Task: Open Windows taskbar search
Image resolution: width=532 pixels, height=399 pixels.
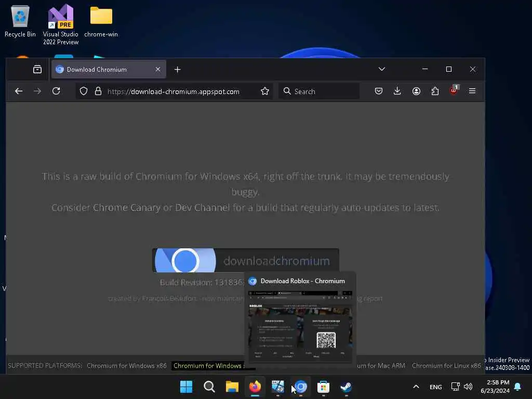Action: (209, 387)
